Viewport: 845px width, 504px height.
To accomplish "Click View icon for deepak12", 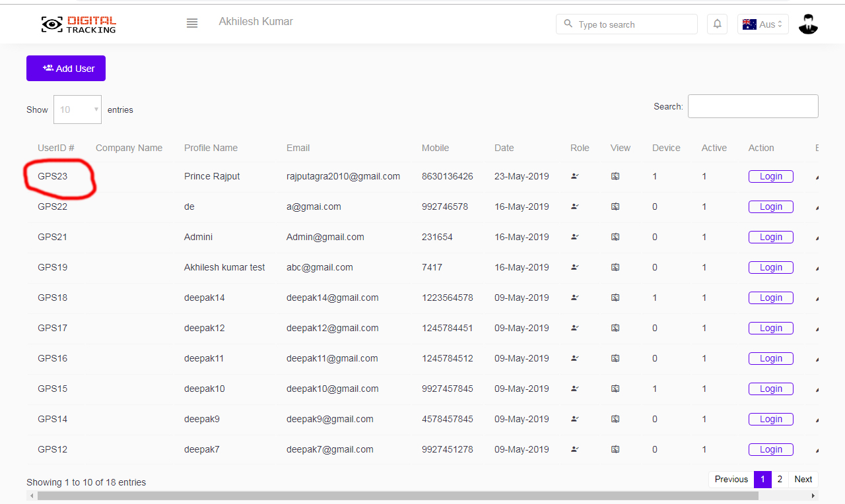I will [615, 328].
